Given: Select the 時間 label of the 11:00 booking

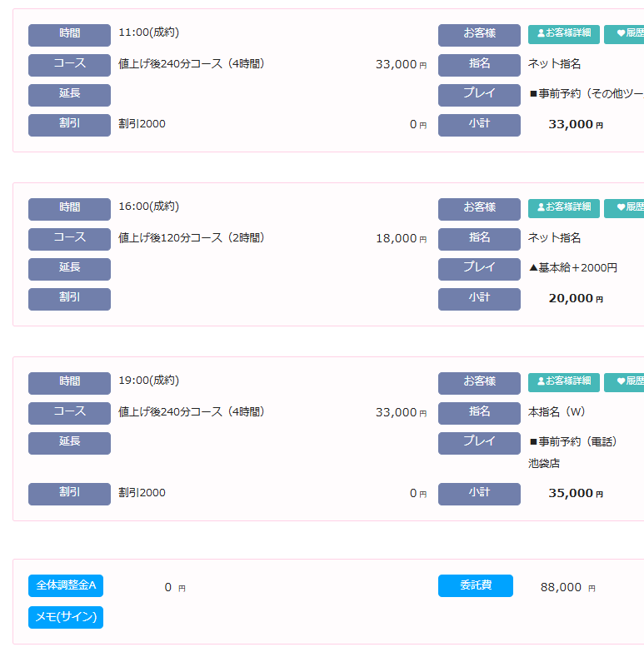Looking at the screenshot, I should coord(69,34).
